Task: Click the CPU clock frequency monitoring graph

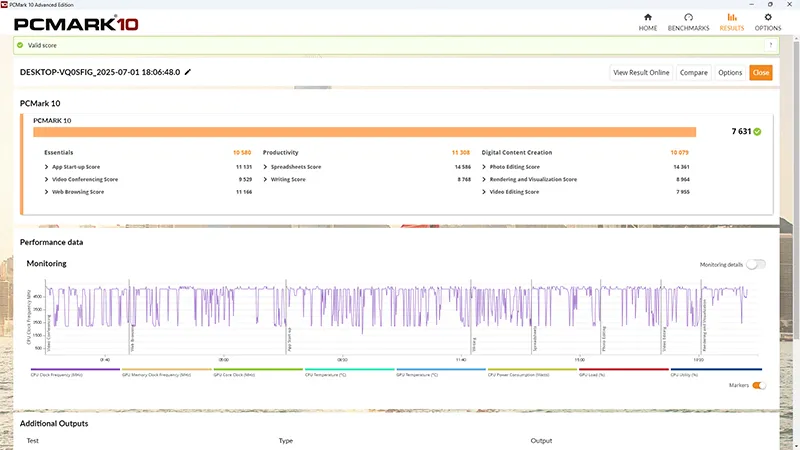Action: tap(401, 316)
